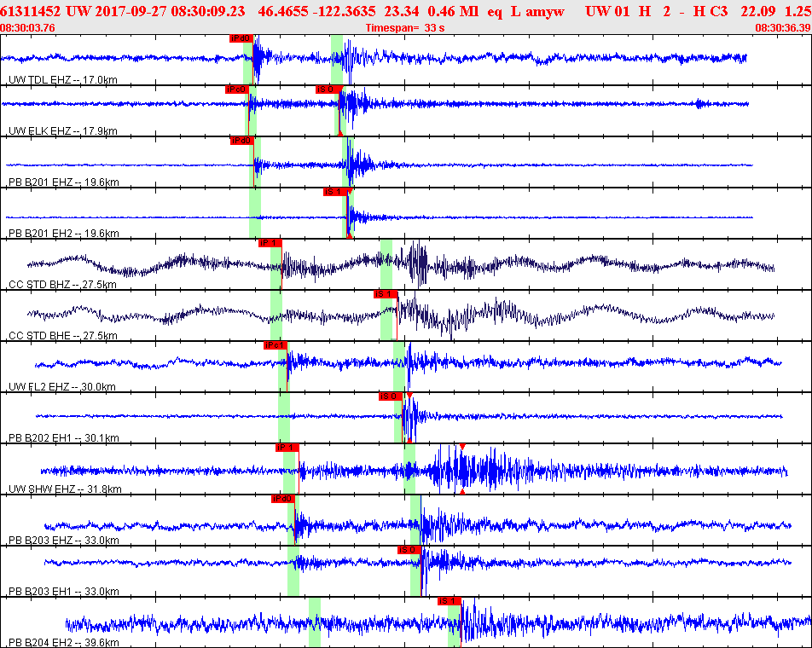Click the event ID 61311452 in header

click(x=30, y=11)
